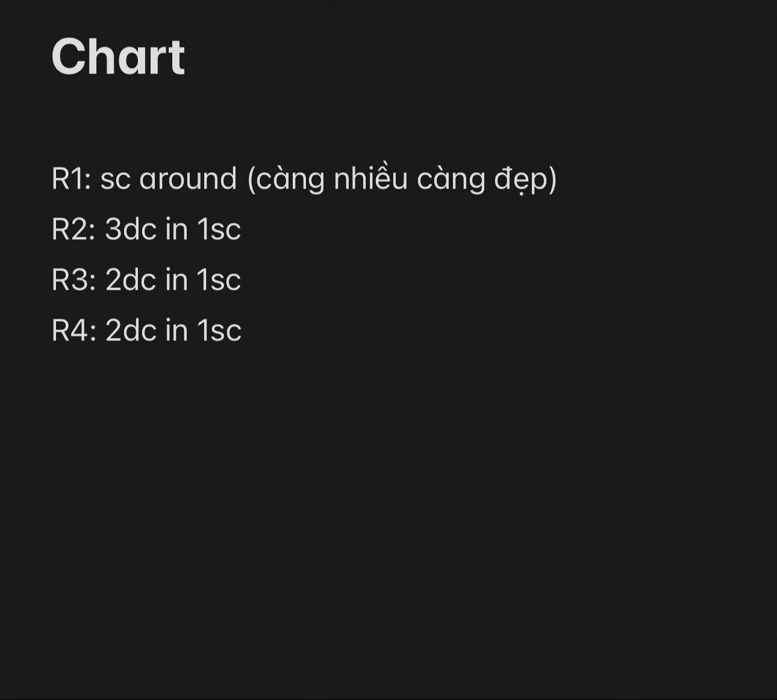Click the "R1:" row label
Screen dimensions: 777x700
point(71,179)
